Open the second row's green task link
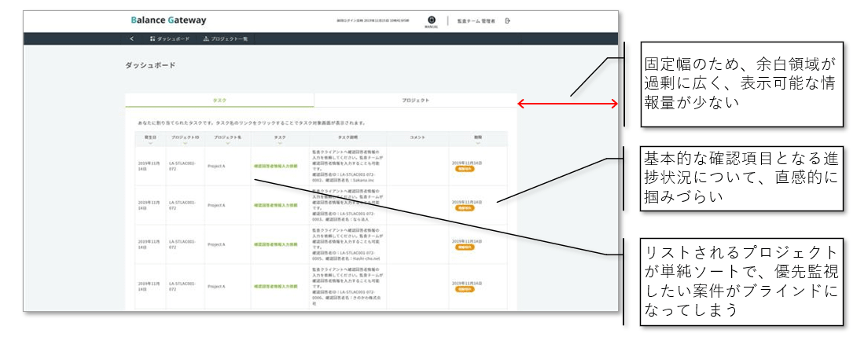This screenshot has width=868, height=348. tap(276, 205)
